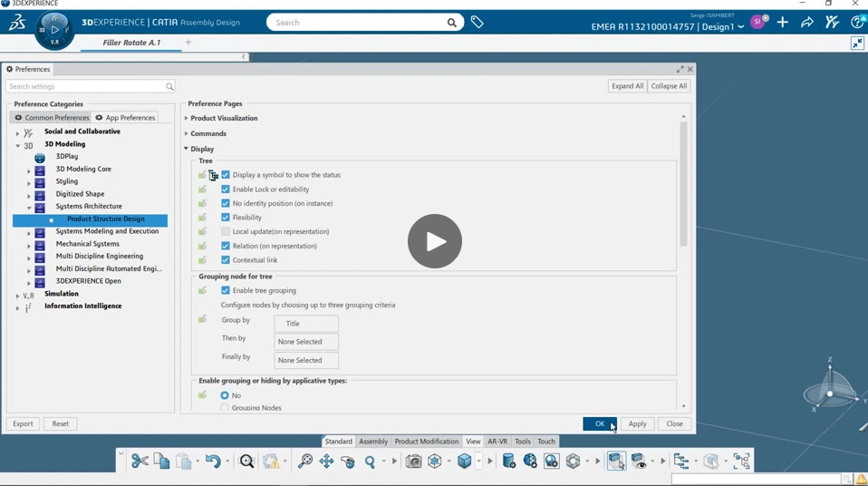Click the Undo arrow icon
Image resolution: width=868 pixels, height=486 pixels.
pyautogui.click(x=213, y=461)
